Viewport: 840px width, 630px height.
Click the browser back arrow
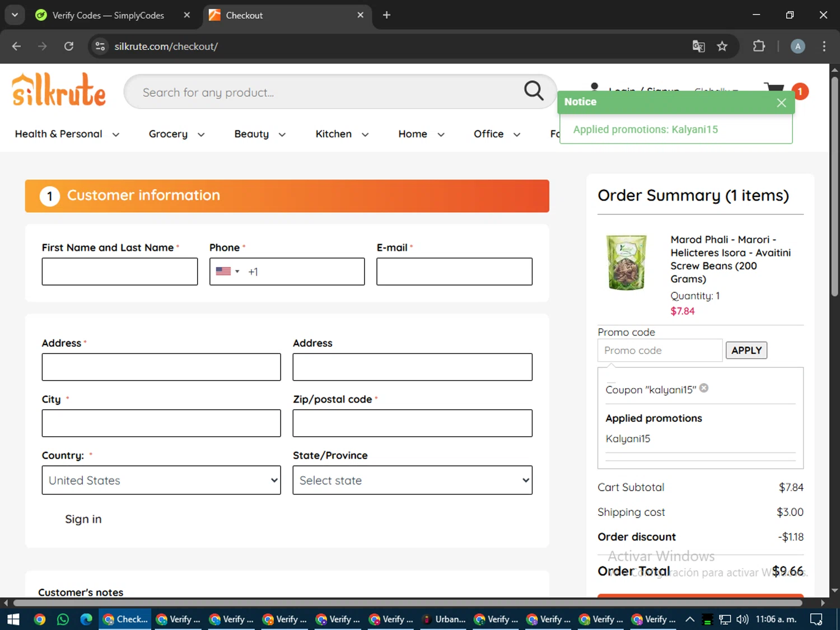(16, 46)
